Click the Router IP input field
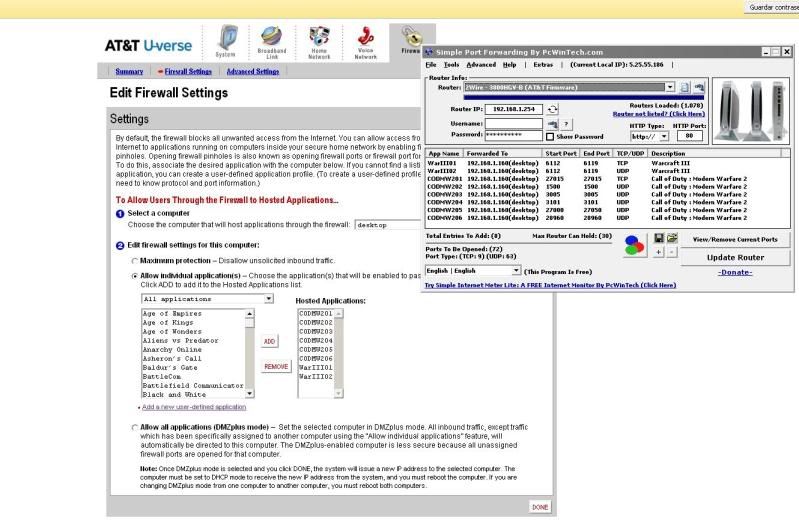Image resolution: width=799 pixels, height=524 pixels. tap(514, 109)
